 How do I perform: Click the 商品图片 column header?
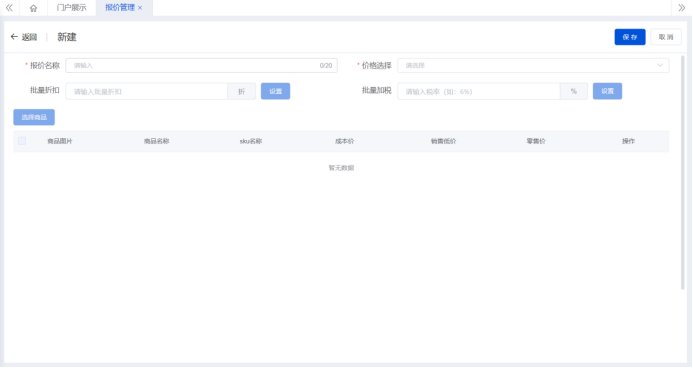(x=60, y=141)
